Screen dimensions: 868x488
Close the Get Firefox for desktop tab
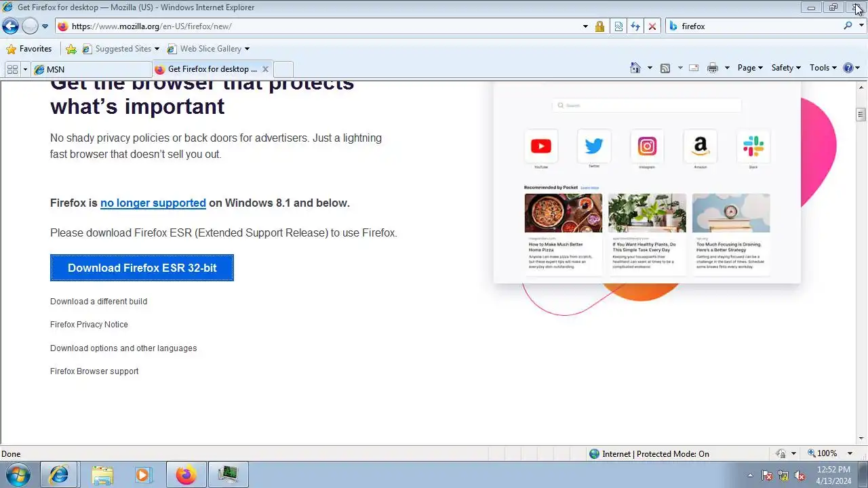pos(266,69)
